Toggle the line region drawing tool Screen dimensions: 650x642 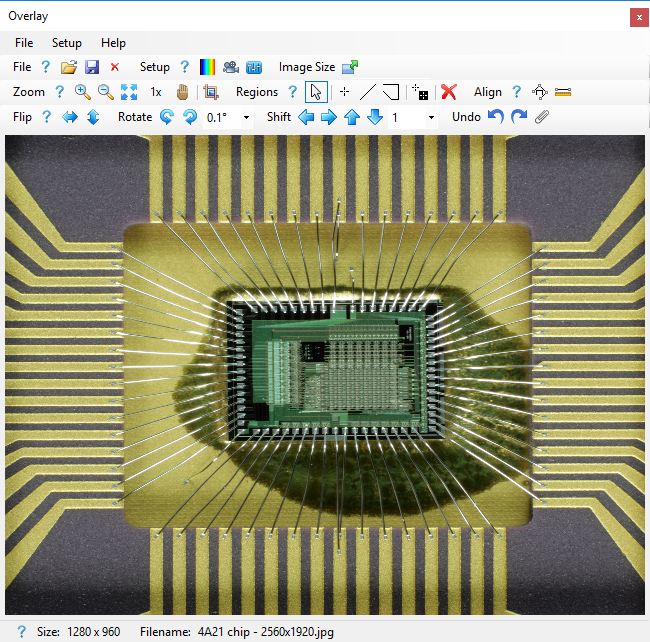tap(368, 92)
